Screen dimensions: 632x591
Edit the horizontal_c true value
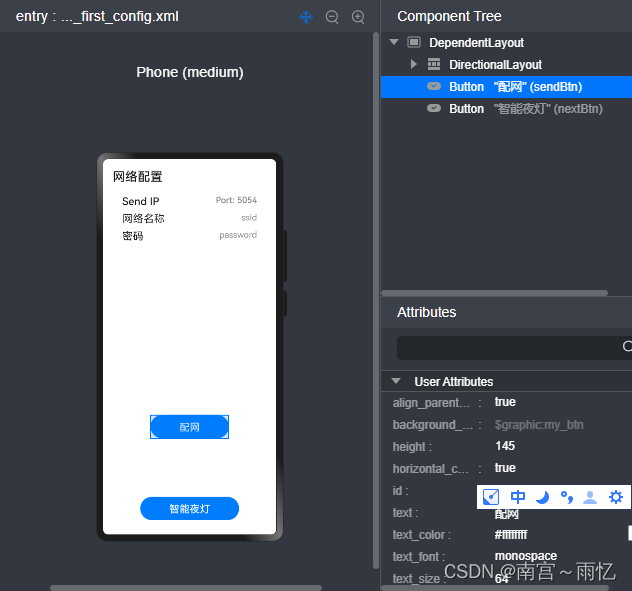point(505,468)
